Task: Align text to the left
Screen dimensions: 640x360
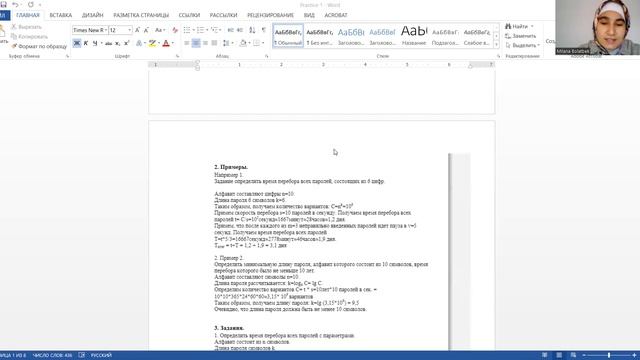Action: [187, 43]
